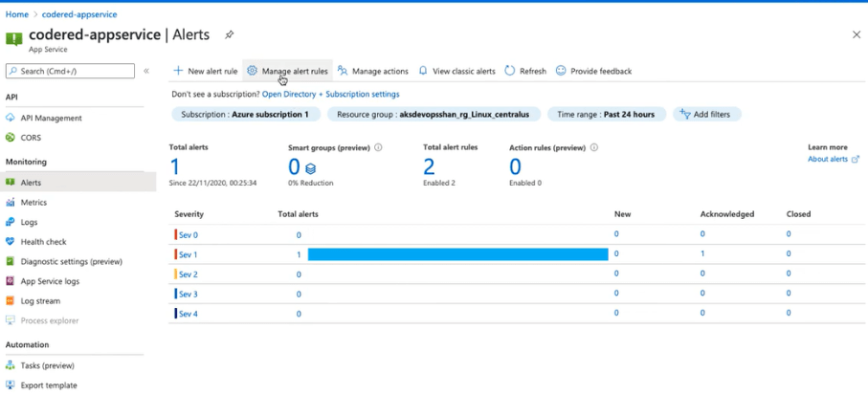The width and height of the screenshot is (868, 394).
Task: Click the Process explorer icon
Action: pos(10,320)
